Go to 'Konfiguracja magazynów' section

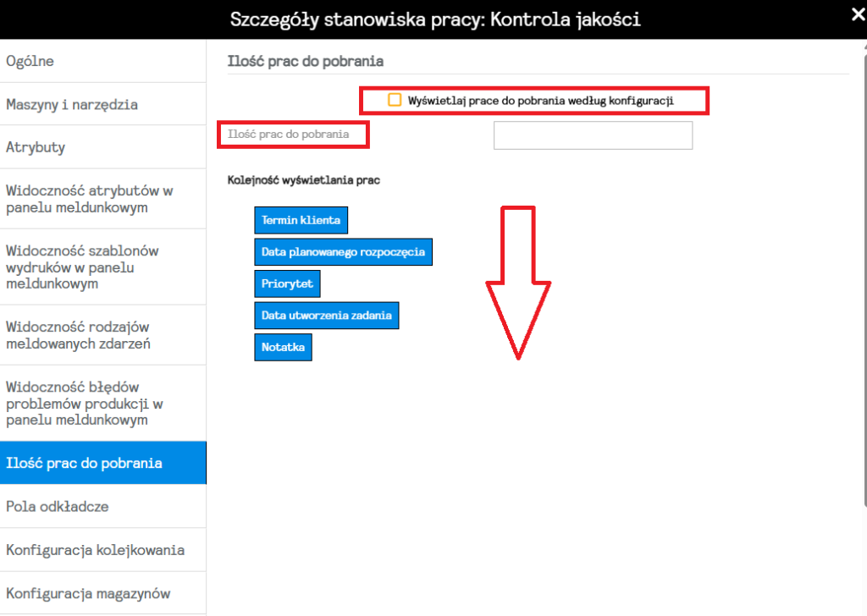(102, 593)
